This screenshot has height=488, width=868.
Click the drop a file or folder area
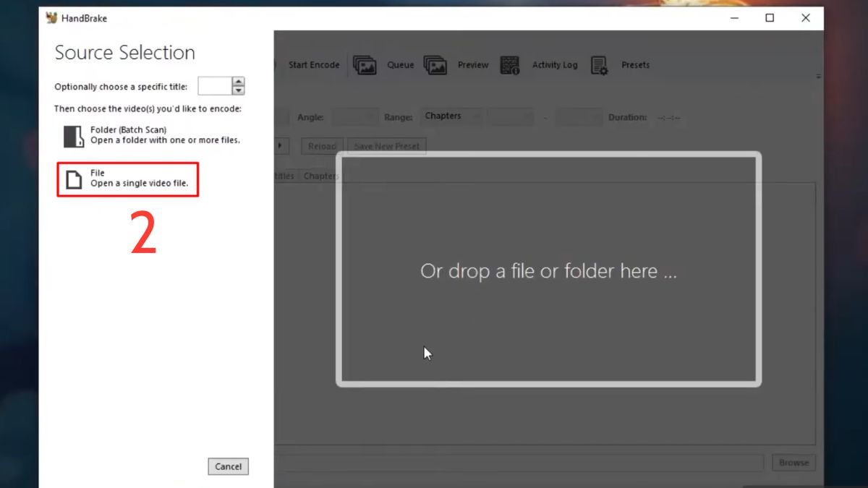pyautogui.click(x=549, y=270)
